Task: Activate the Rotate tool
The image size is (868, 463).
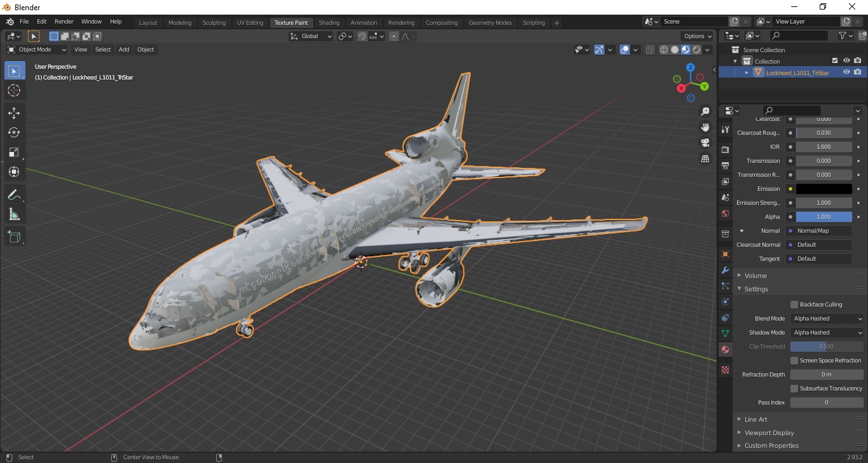Action: point(14,132)
